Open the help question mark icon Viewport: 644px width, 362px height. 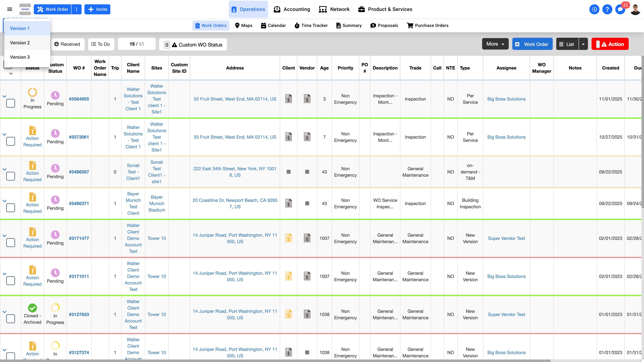click(607, 10)
